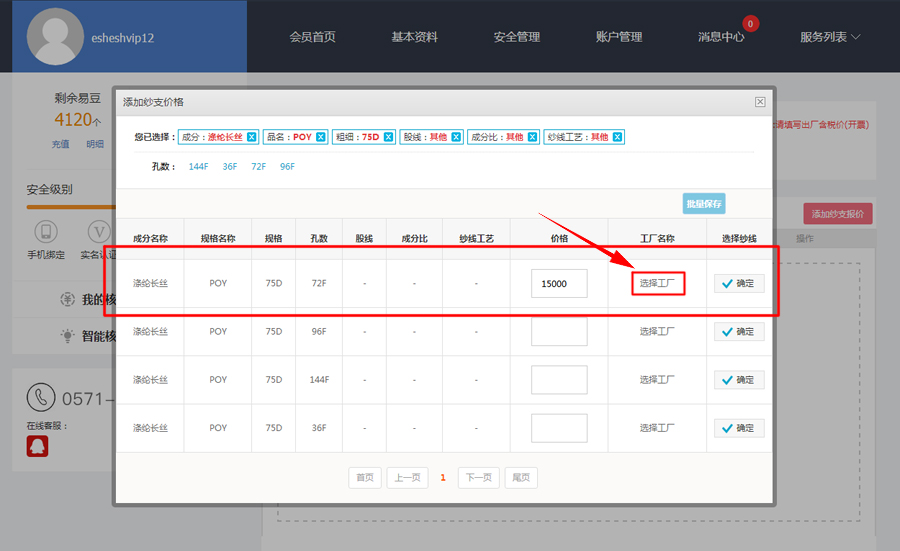Select factory for the 36F row
Image resolution: width=900 pixels, height=551 pixels.
click(x=657, y=428)
